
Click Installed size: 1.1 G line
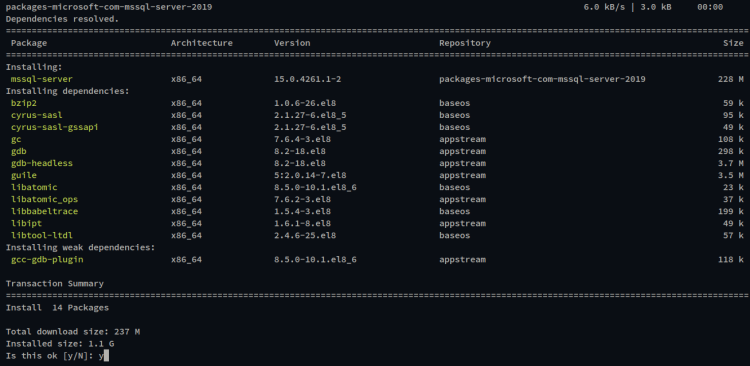pyautogui.click(x=60, y=344)
